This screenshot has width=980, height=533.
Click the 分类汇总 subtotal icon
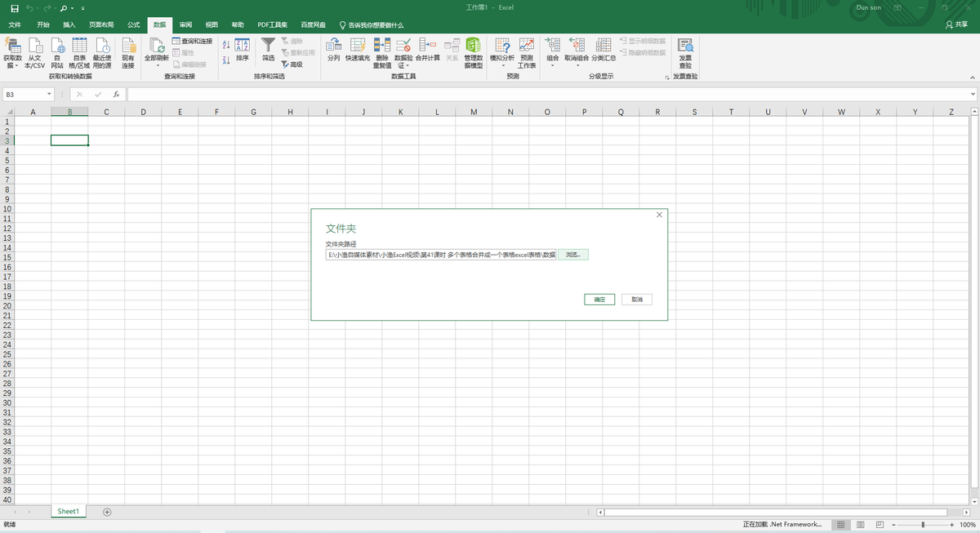604,47
